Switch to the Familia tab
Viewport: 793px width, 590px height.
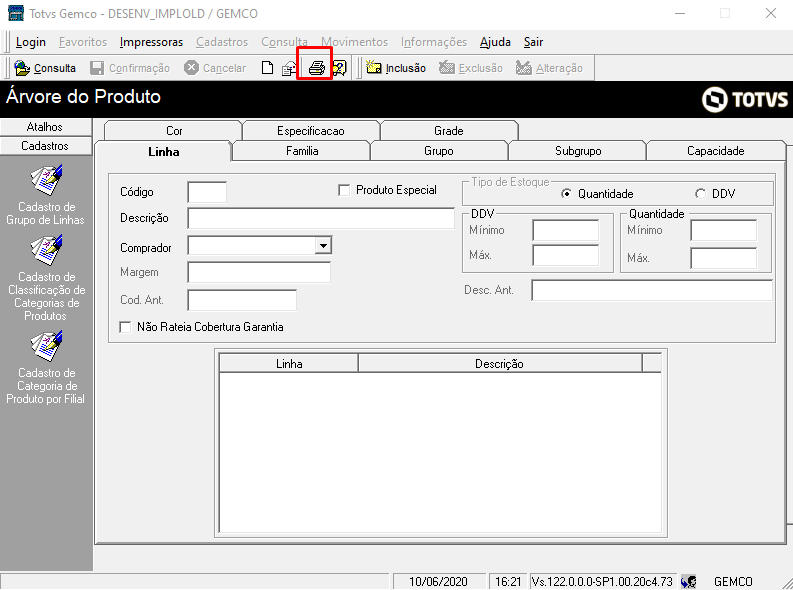[x=302, y=151]
